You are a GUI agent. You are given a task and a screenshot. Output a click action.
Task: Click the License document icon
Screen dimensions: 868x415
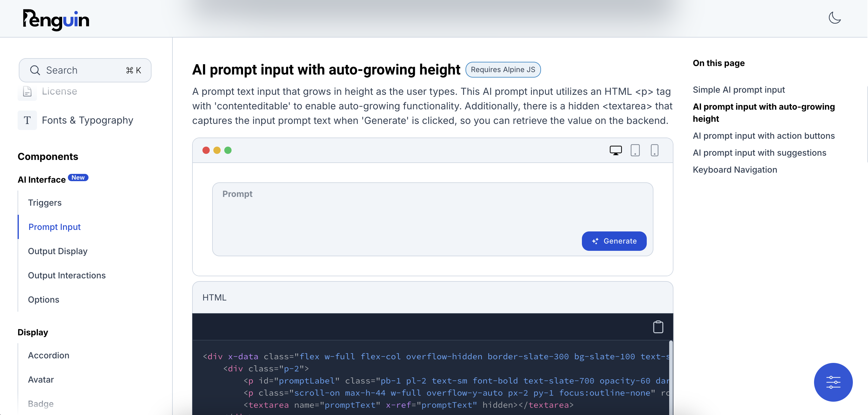pyautogui.click(x=27, y=91)
